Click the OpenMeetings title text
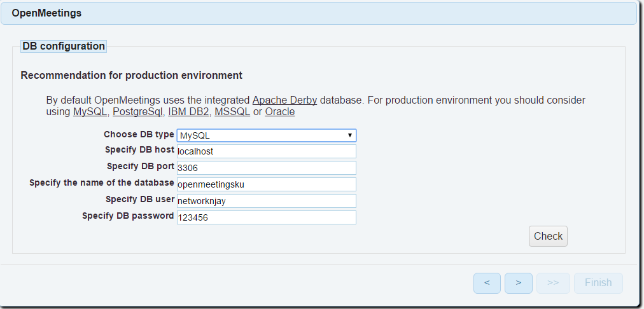The width and height of the screenshot is (644, 309). [x=46, y=13]
